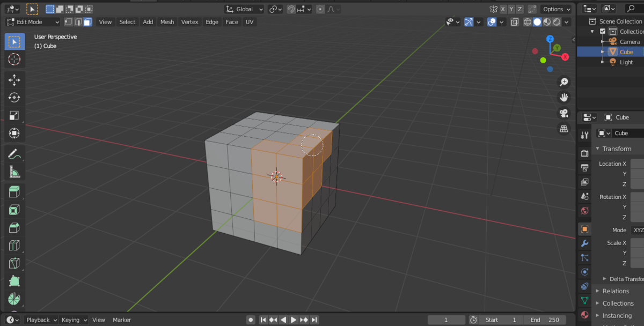
Task: Open the Mesh menu
Action: coord(167,22)
